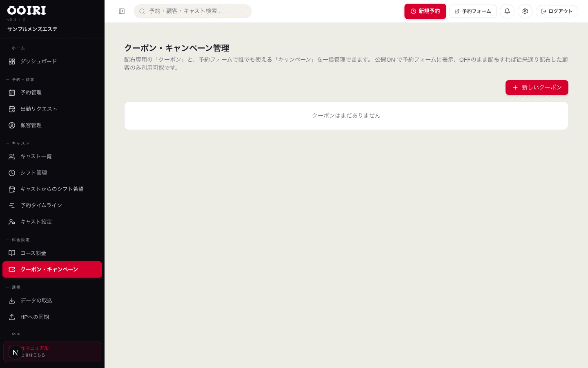Open キャスト設定 in the sidebar
This screenshot has width=588, height=368.
[x=52, y=222]
